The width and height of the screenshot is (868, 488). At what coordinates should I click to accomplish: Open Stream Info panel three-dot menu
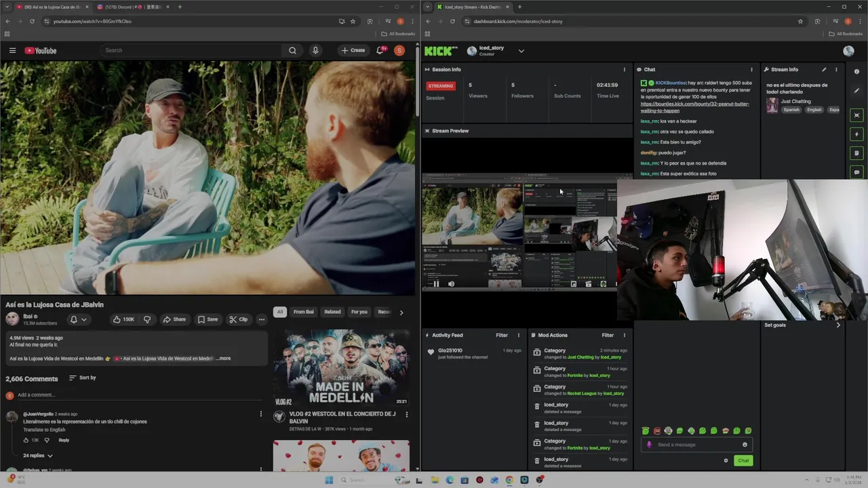pos(835,69)
